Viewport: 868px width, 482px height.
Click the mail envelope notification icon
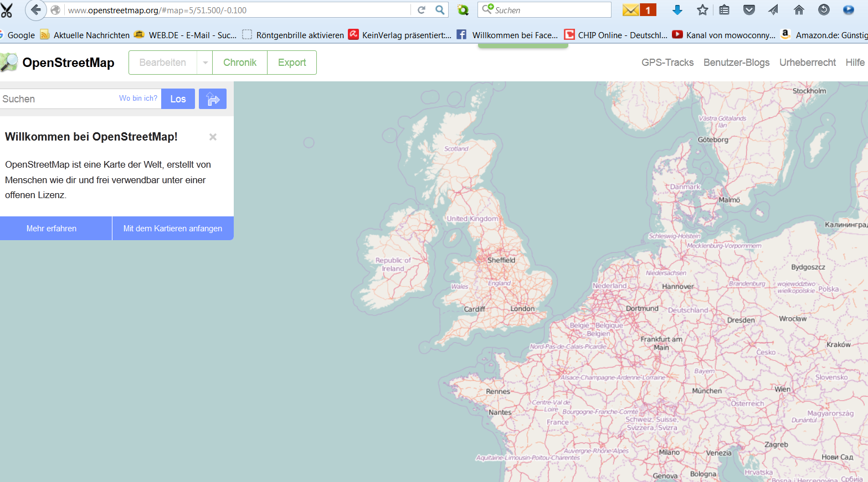(631, 10)
